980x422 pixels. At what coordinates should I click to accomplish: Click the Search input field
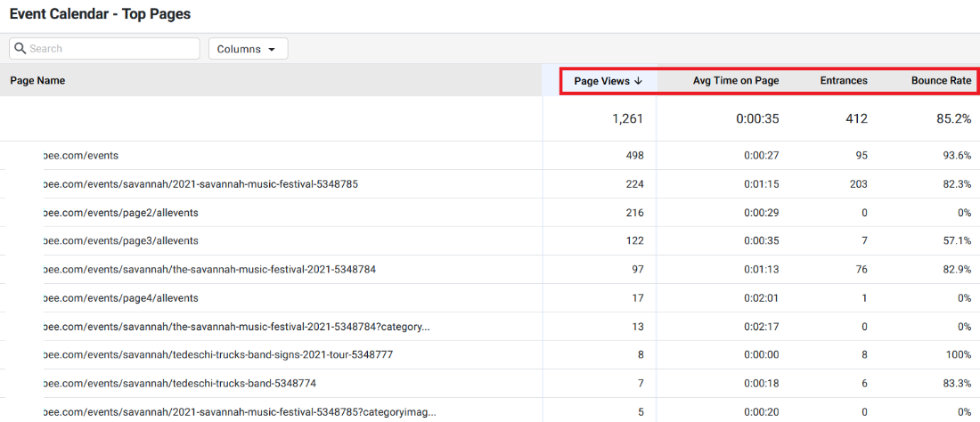click(x=104, y=49)
